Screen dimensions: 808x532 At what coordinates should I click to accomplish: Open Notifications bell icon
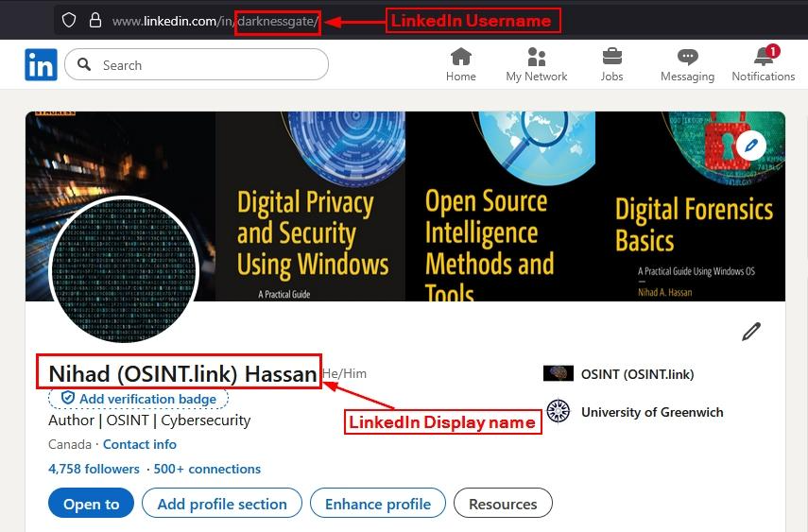(764, 57)
